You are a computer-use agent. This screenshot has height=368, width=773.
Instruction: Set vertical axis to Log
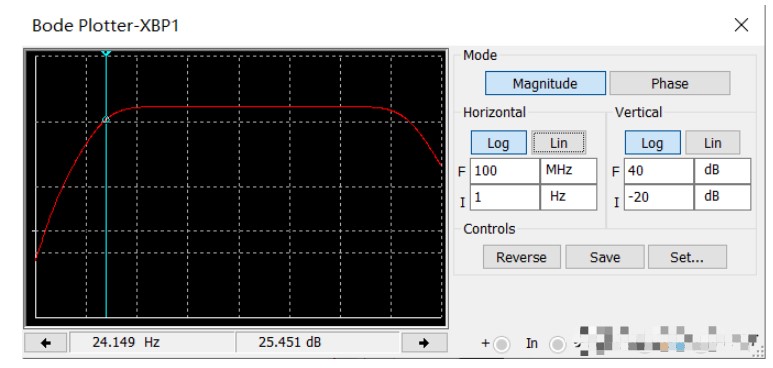coord(652,143)
